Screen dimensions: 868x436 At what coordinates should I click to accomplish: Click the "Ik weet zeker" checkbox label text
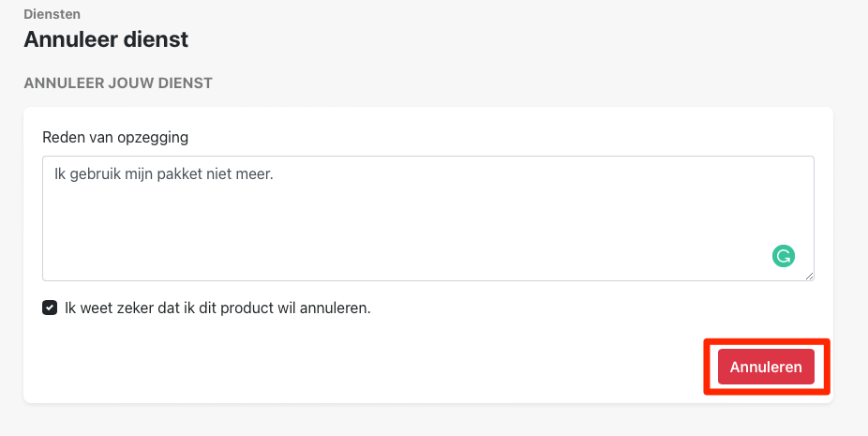pos(217,308)
